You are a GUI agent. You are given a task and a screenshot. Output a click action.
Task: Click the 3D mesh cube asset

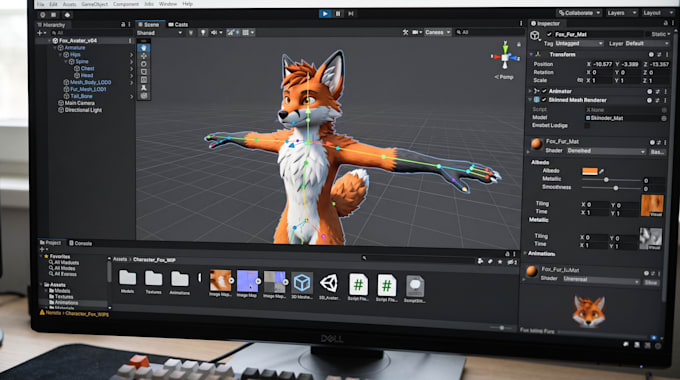pyautogui.click(x=302, y=283)
